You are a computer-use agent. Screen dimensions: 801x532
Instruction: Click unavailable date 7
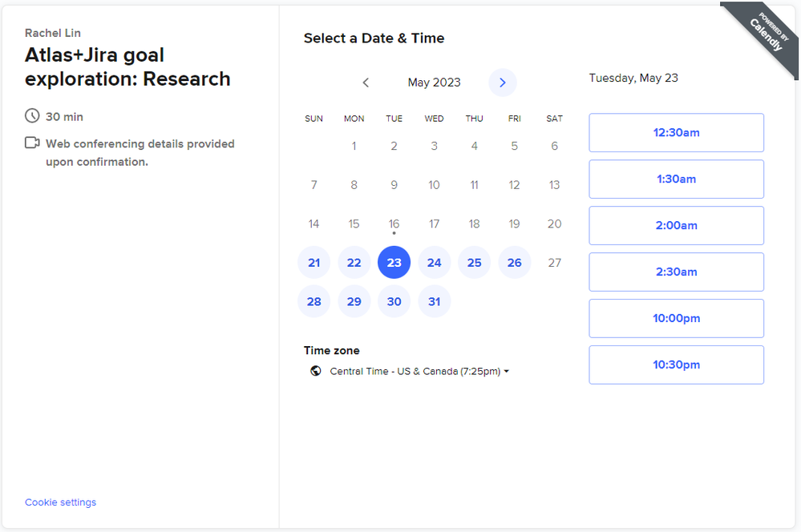tap(314, 185)
